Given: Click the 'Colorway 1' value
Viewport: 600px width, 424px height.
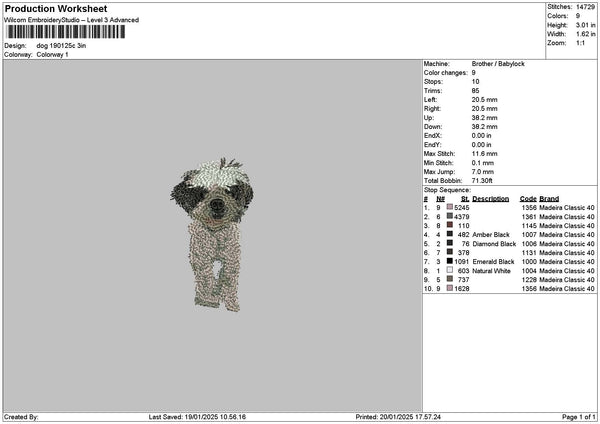Looking at the screenshot, I should (52, 54).
